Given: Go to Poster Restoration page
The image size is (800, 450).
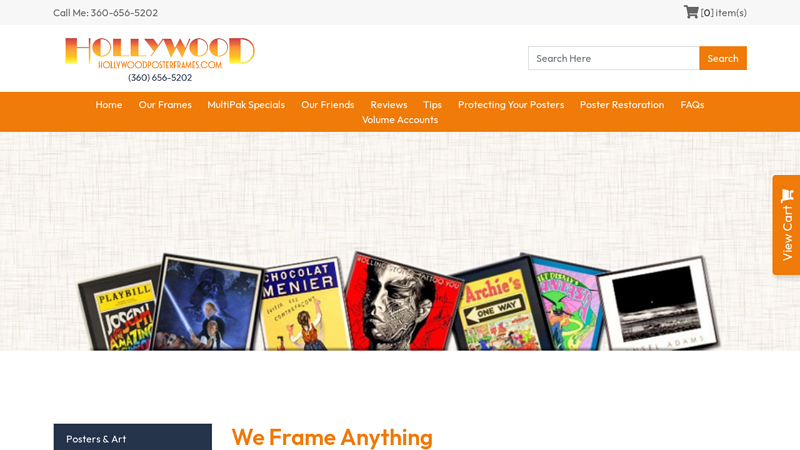Looking at the screenshot, I should (622, 105).
